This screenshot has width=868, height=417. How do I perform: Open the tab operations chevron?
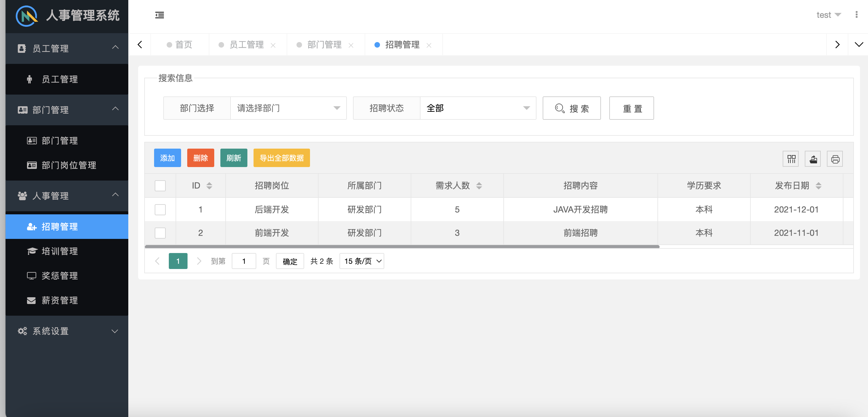[858, 45]
